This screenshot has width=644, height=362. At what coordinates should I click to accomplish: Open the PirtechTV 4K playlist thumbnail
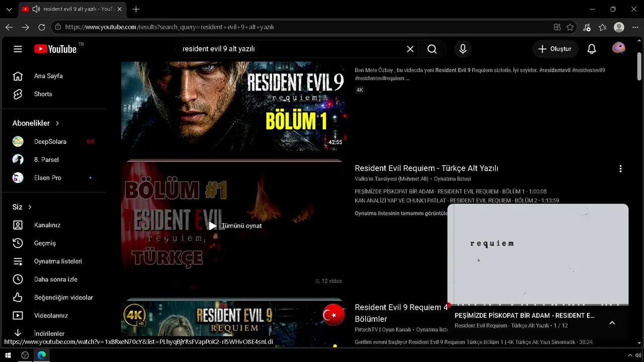click(233, 324)
